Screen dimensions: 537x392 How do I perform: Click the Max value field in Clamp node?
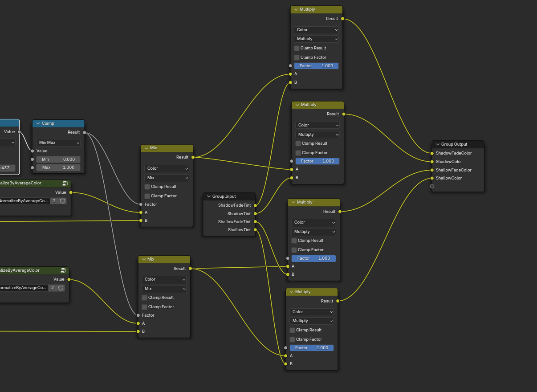[x=58, y=167]
